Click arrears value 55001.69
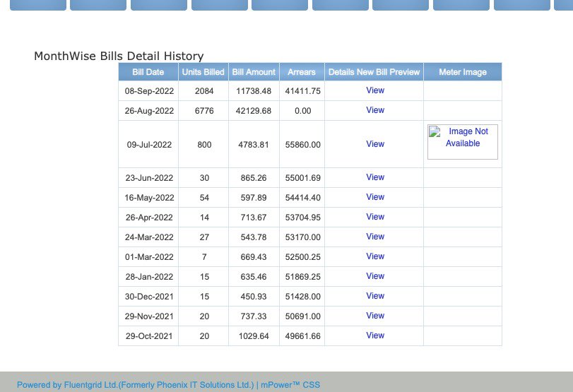This screenshot has height=392, width=573. tap(302, 178)
